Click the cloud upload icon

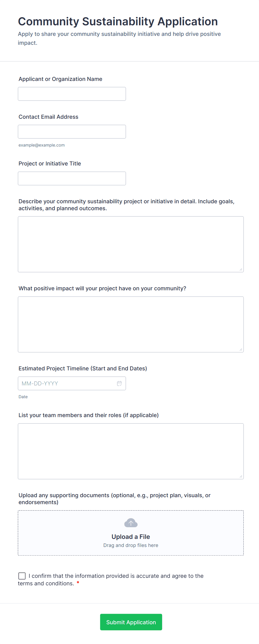[x=131, y=523]
